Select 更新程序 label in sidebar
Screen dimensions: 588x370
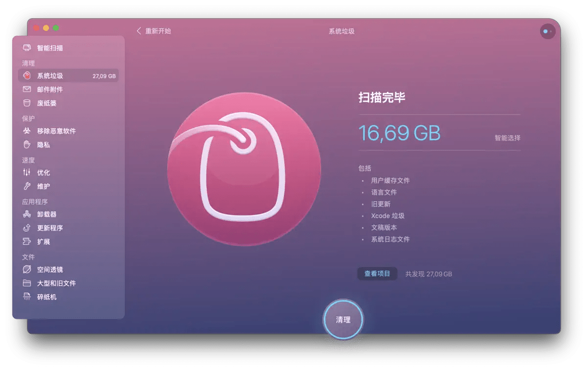coord(50,228)
